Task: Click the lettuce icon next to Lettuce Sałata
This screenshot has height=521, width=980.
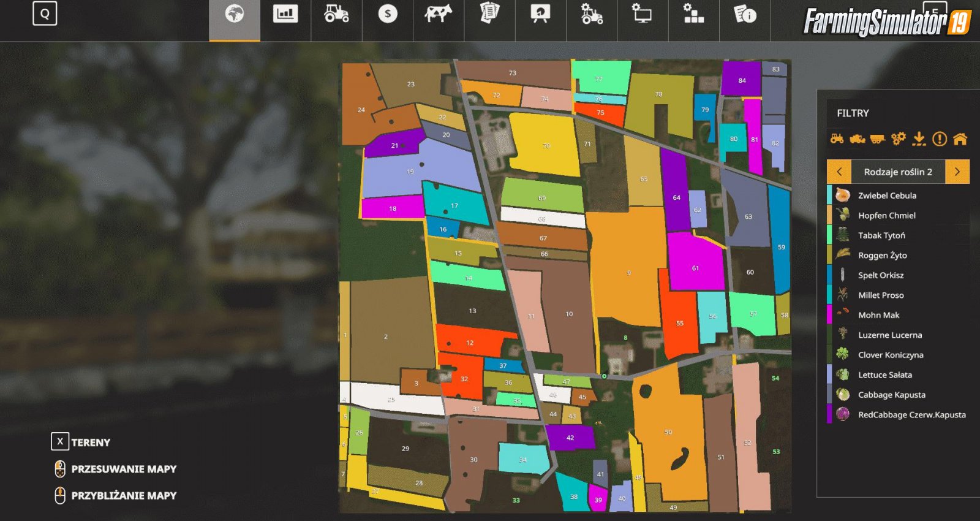Action: click(x=843, y=375)
